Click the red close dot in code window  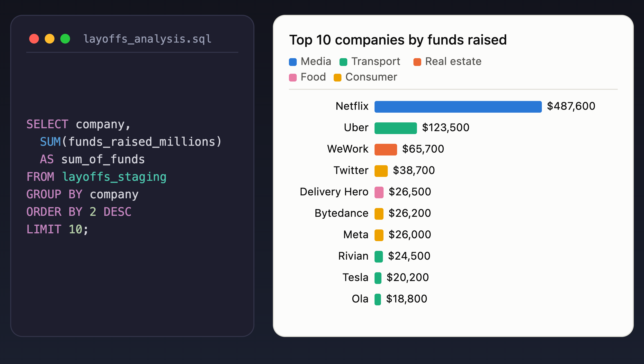click(34, 39)
